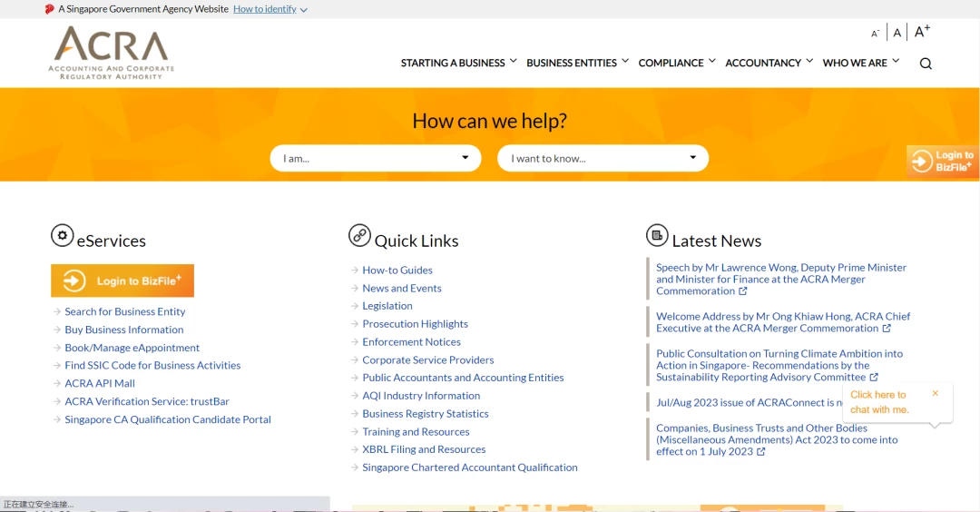Expand the Who We Are menu
The image size is (980, 512).
pyautogui.click(x=860, y=63)
